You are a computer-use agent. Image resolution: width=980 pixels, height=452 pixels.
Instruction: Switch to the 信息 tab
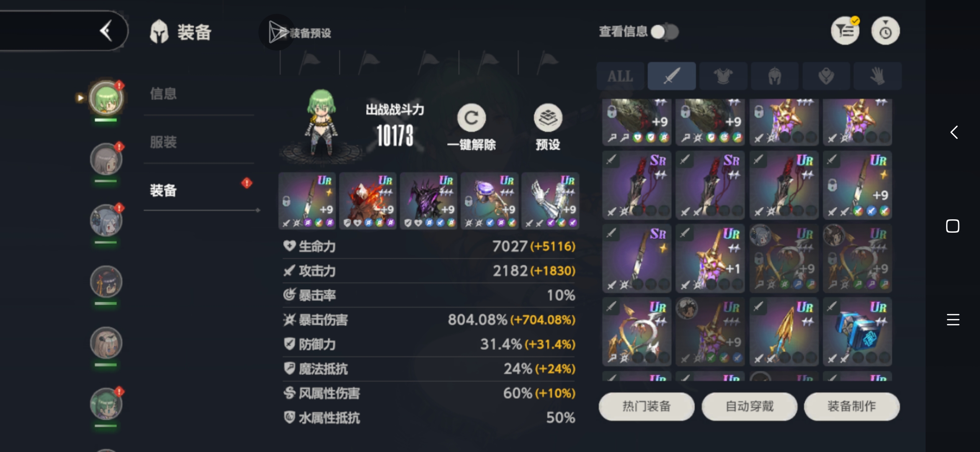163,93
